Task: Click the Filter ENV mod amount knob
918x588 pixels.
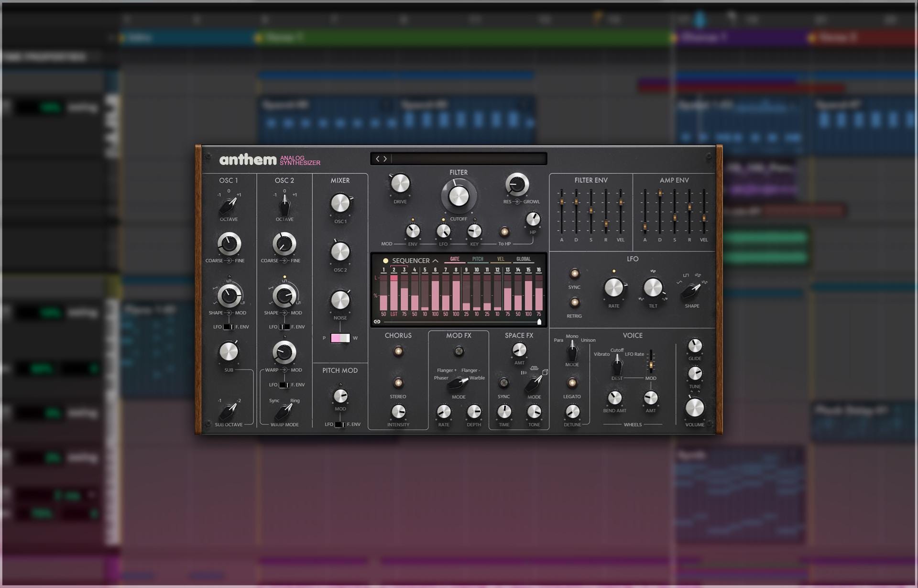Action: click(413, 231)
